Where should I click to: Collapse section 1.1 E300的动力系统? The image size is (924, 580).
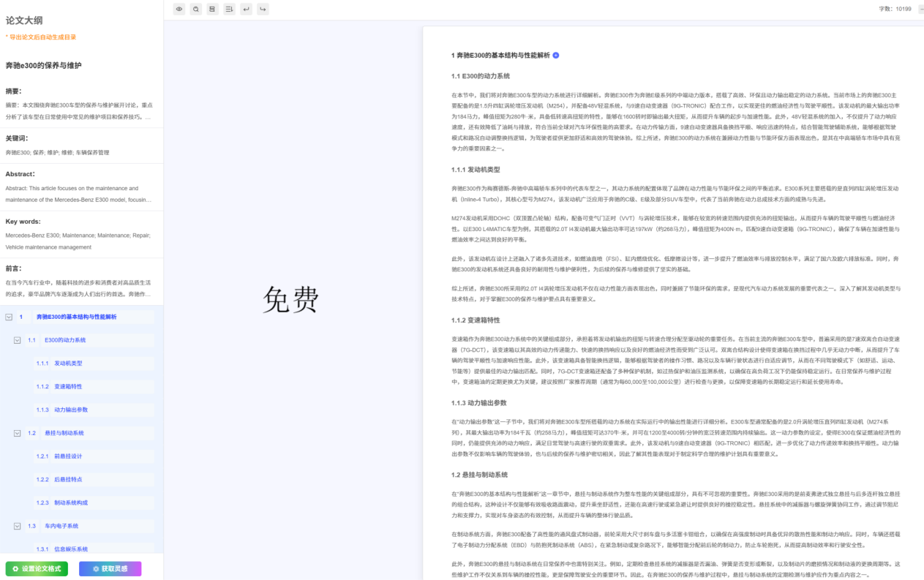pos(18,340)
